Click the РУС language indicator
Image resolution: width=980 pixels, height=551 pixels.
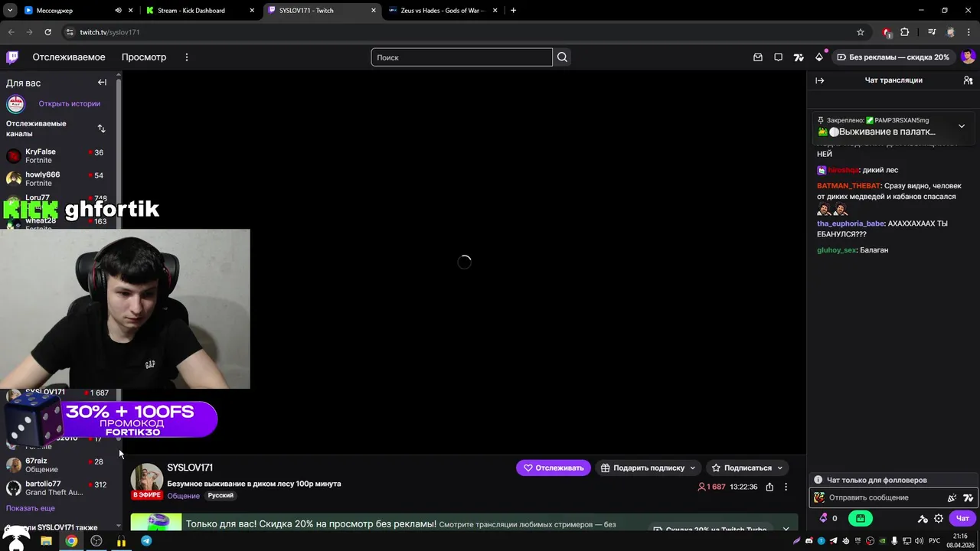[935, 541]
